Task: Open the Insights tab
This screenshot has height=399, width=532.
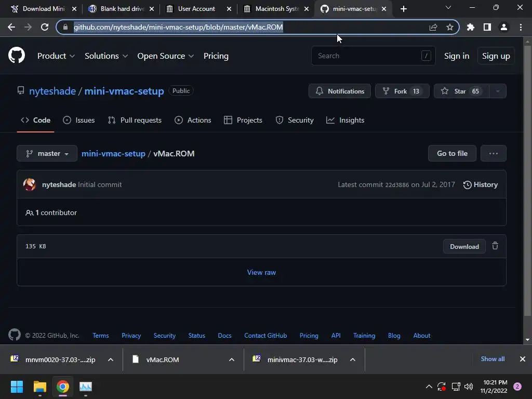Action: pos(345,120)
